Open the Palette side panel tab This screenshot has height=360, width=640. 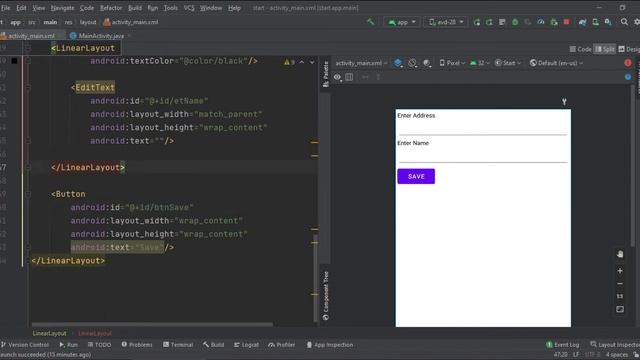pyautogui.click(x=326, y=74)
